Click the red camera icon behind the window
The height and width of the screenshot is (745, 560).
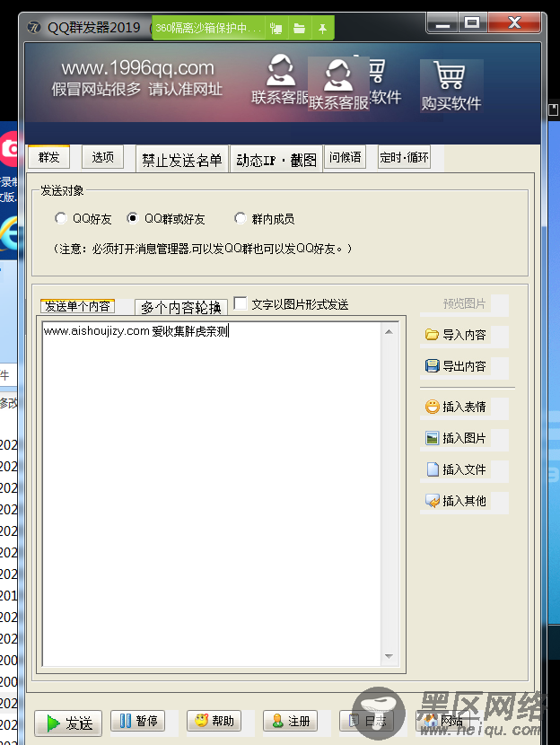pyautogui.click(x=10, y=149)
